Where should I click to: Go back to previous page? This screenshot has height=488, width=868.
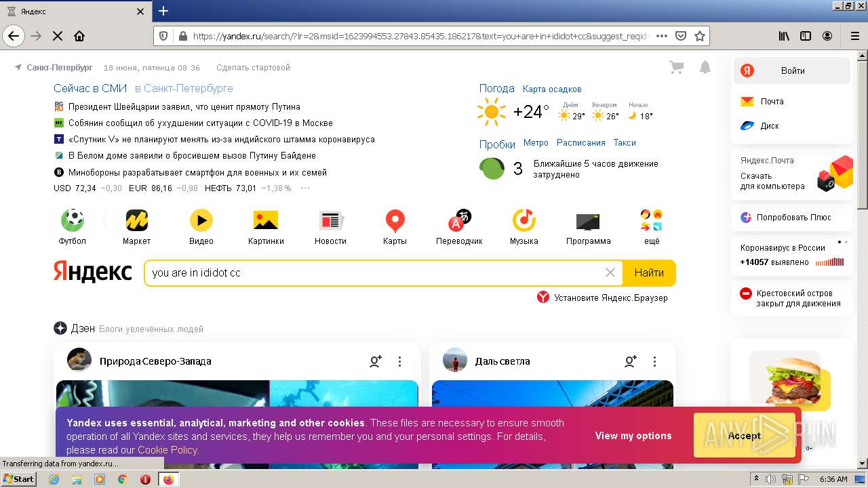(x=14, y=36)
